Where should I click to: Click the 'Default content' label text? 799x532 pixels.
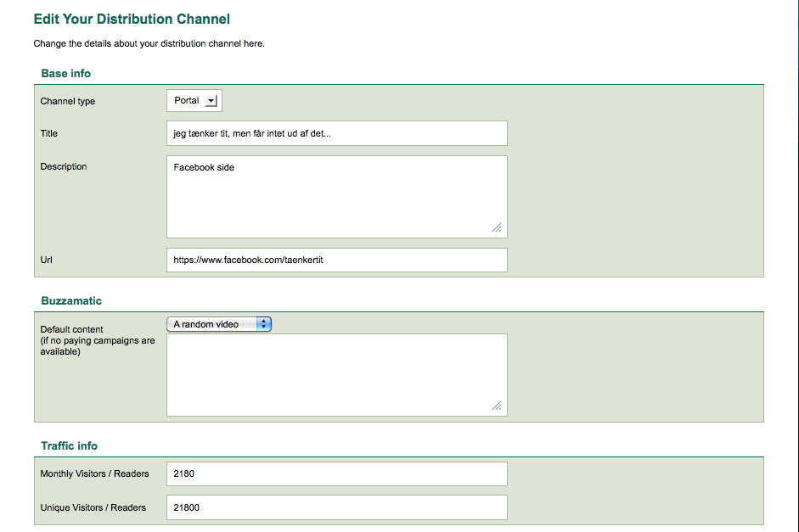point(72,329)
